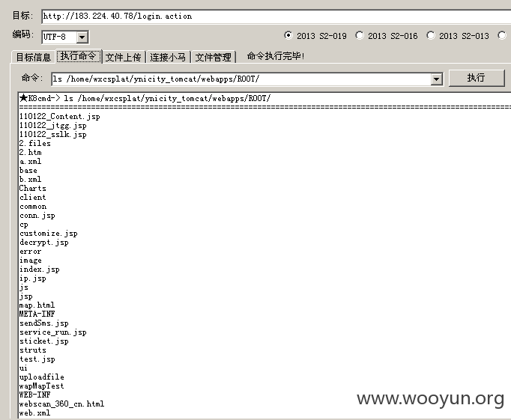Click the uploadfile entry

point(42,377)
